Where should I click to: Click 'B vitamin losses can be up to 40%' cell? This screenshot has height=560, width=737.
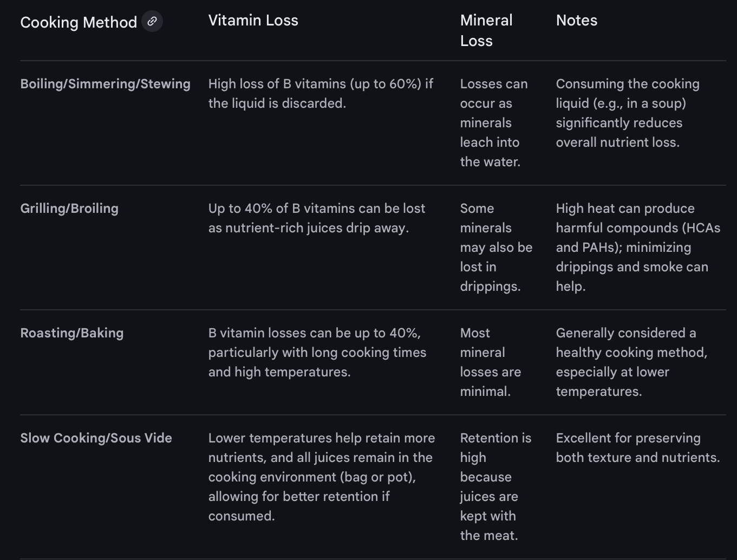point(317,353)
